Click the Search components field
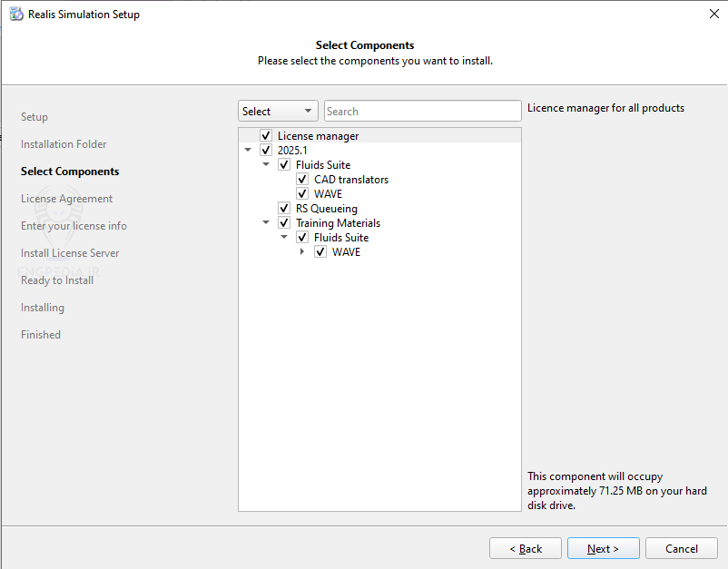Viewport: 728px width, 569px height. [x=422, y=112]
